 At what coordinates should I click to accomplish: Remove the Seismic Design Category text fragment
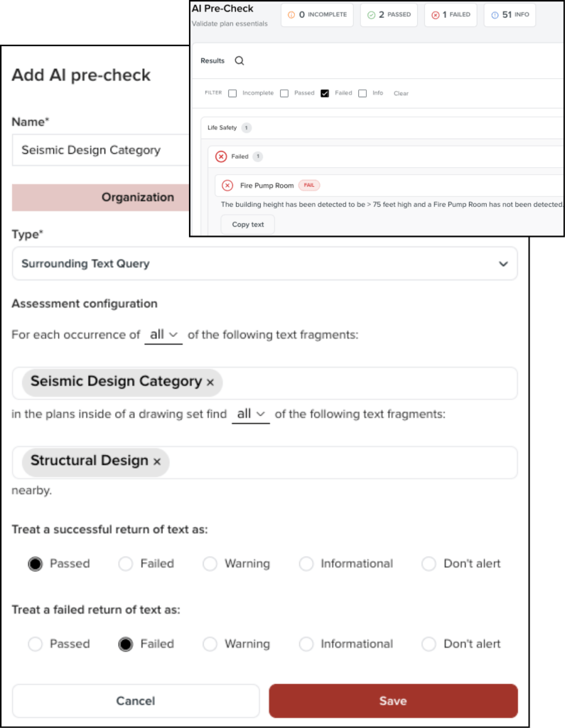click(210, 382)
